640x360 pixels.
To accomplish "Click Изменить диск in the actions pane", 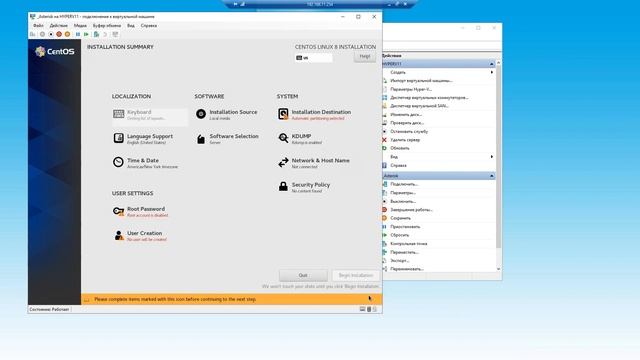I will coord(406,115).
